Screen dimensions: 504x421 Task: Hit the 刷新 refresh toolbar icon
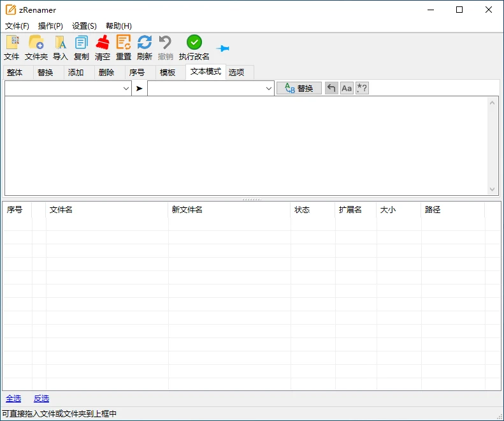click(145, 43)
